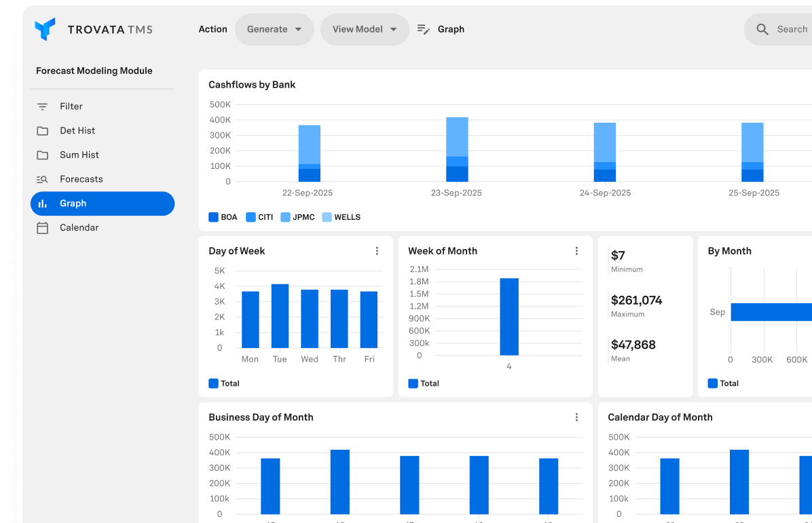Click the Graph edit pencil icon

(424, 29)
